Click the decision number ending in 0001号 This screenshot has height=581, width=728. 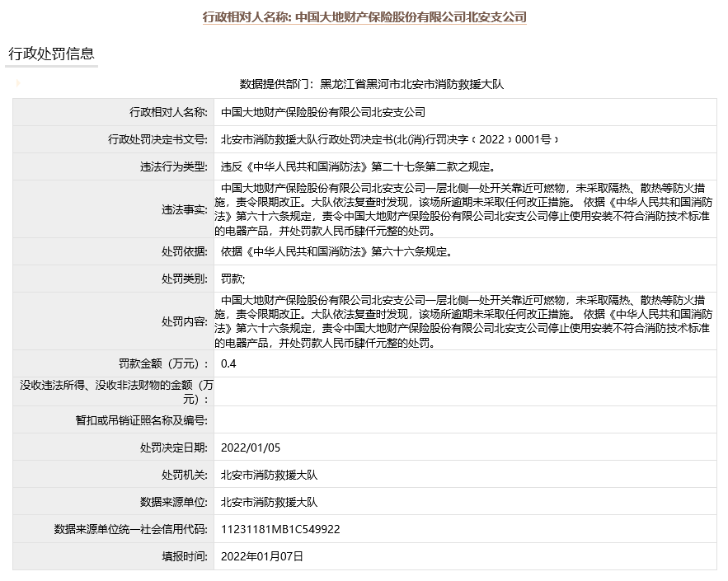389,139
